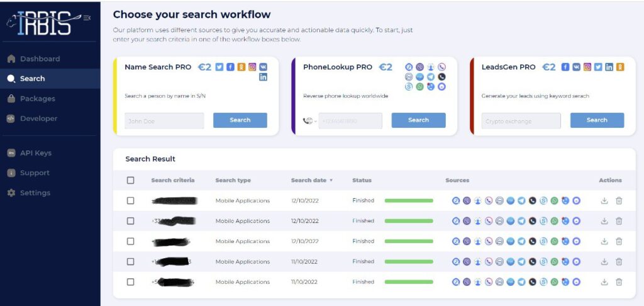This screenshot has height=306, width=644.
Task: Click Search button in LeadsGen PRO card
Action: coord(597,120)
